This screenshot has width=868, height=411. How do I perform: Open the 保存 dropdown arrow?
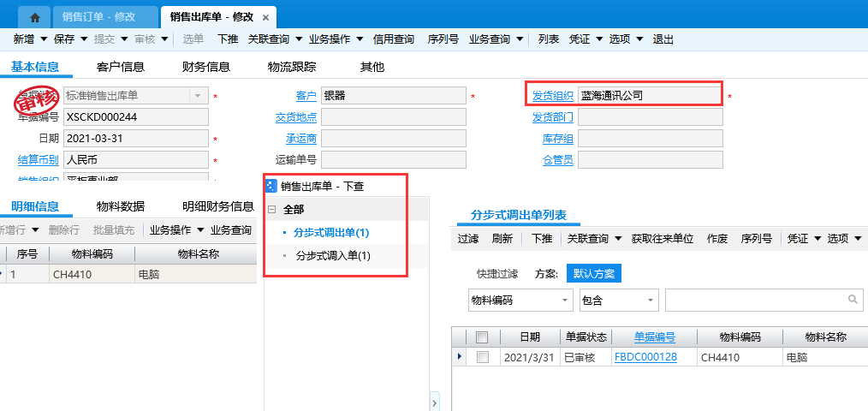coord(84,39)
